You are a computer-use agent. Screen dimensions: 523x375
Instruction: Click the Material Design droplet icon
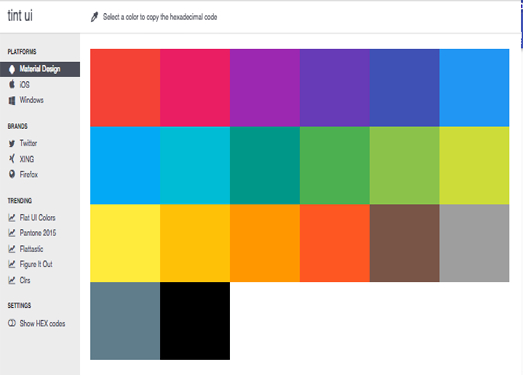[x=12, y=69]
